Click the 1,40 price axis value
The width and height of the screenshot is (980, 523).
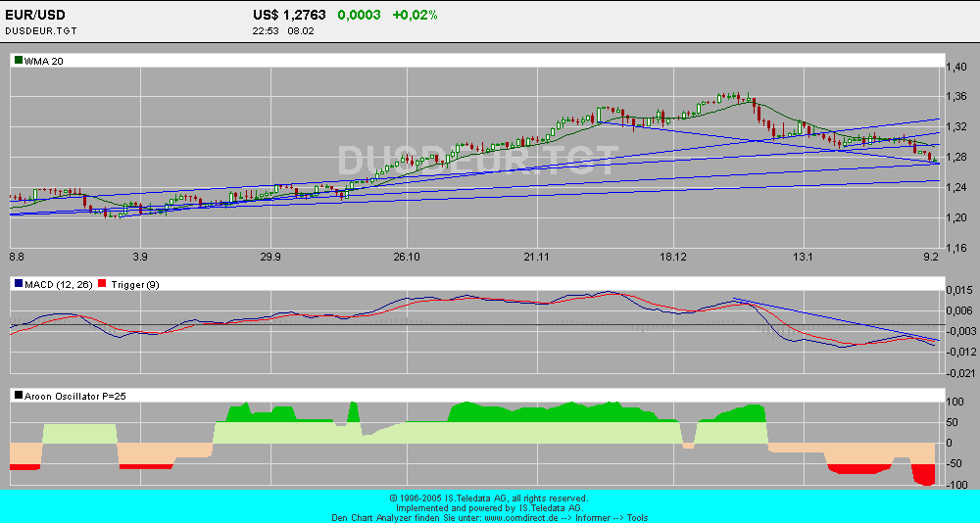[x=956, y=68]
